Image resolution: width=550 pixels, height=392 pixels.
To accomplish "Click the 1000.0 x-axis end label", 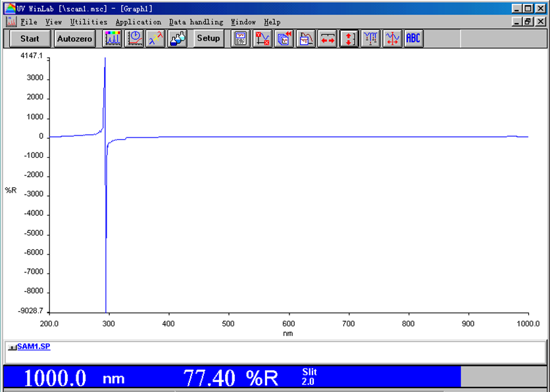I will click(x=528, y=324).
